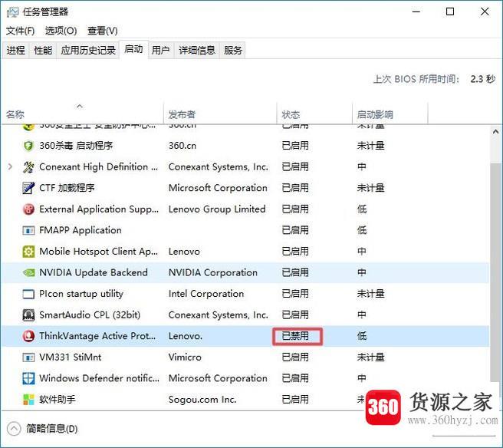Click the NVIDIA Update Backend icon
Screen dimensions: 503x448
[28, 273]
